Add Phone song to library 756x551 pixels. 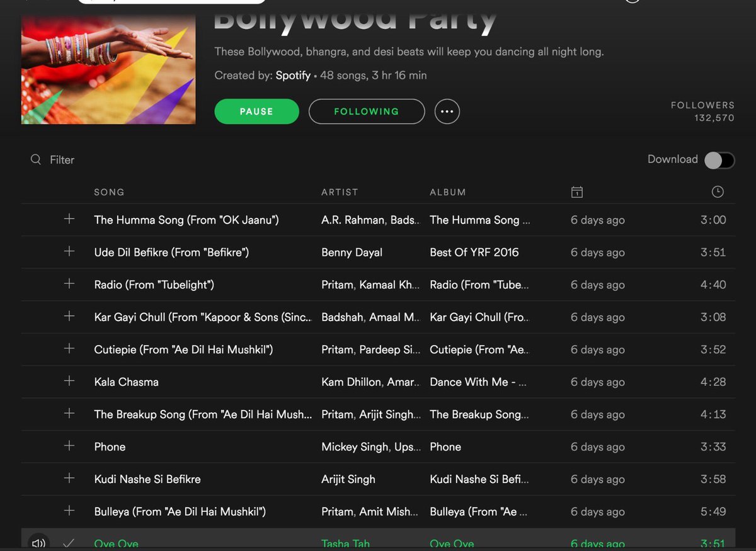(x=69, y=446)
